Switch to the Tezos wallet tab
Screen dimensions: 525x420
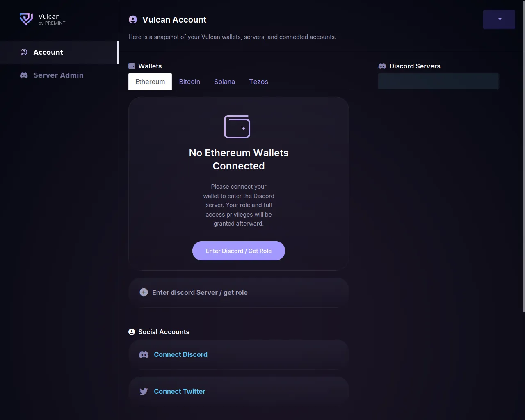pos(258,82)
